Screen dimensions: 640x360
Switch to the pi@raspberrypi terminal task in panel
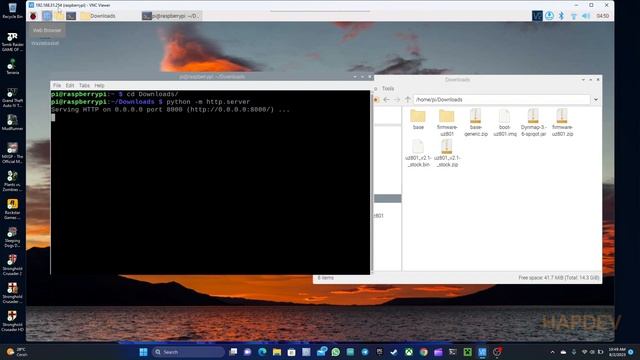(x=171, y=16)
